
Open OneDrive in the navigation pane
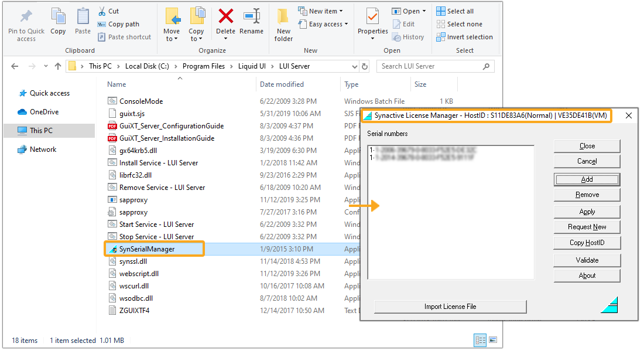[x=38, y=112]
